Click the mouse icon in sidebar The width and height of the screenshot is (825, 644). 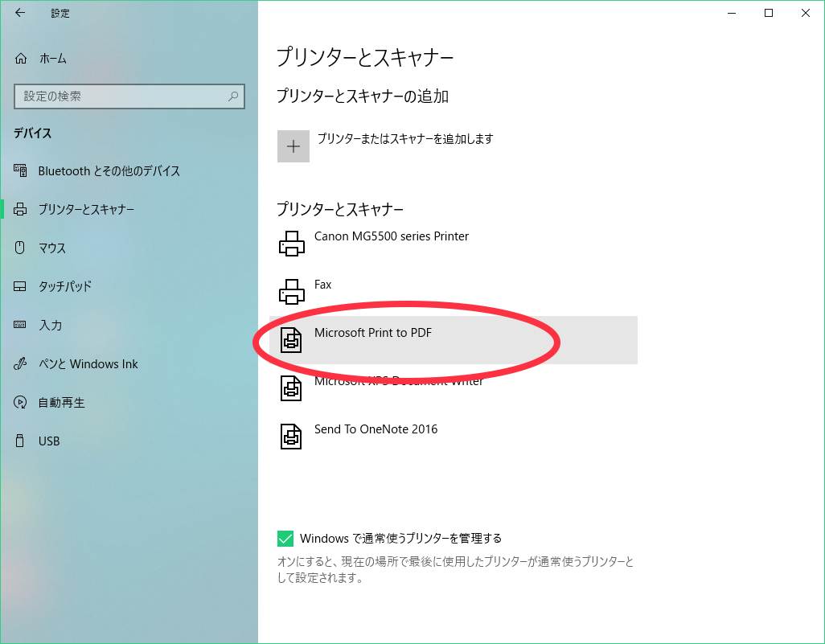20,248
